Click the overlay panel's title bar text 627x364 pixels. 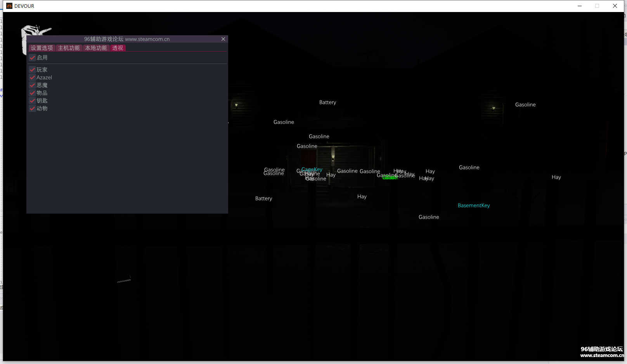pyautogui.click(x=127, y=39)
